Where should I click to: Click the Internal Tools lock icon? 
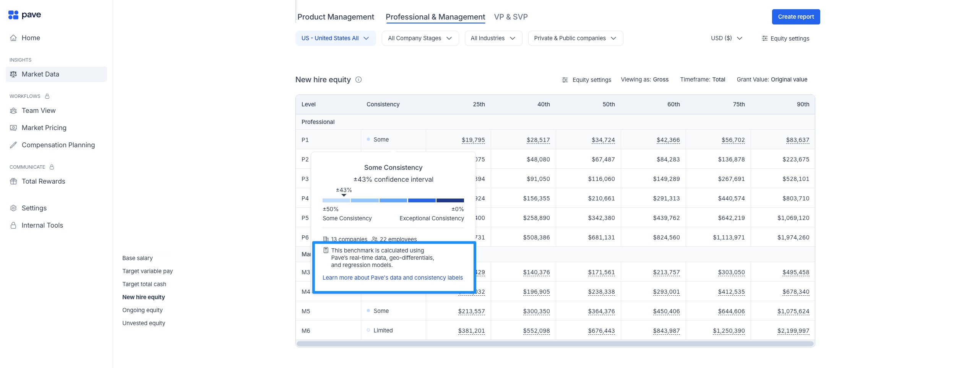point(13,225)
